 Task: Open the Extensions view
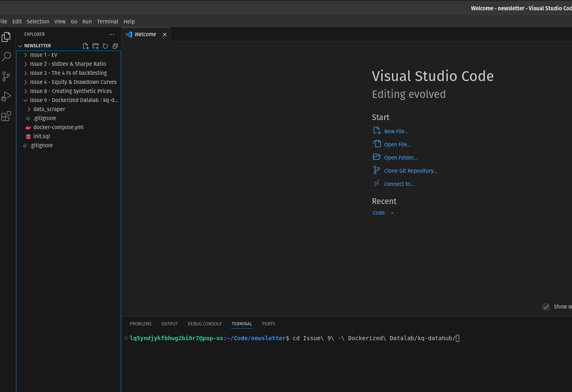(6, 116)
